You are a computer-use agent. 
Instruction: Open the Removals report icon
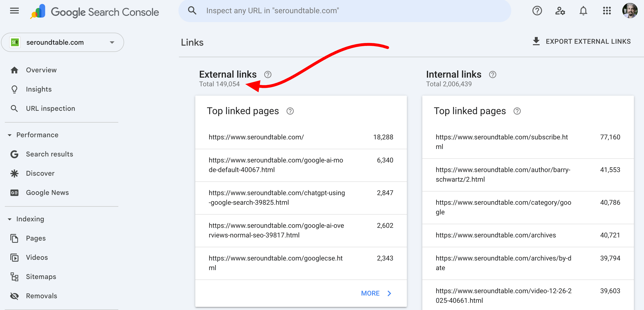[14, 296]
